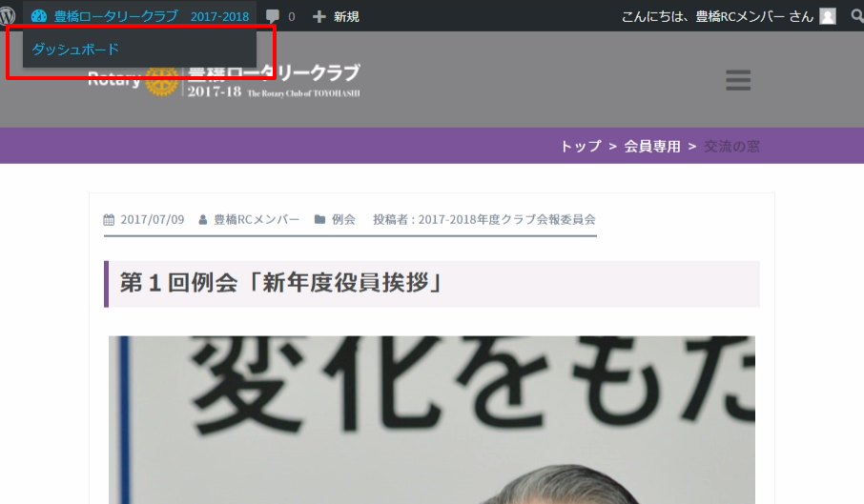This screenshot has width=864, height=504.
Task: Click the calendar icon next to the post date
Action: pos(109,219)
